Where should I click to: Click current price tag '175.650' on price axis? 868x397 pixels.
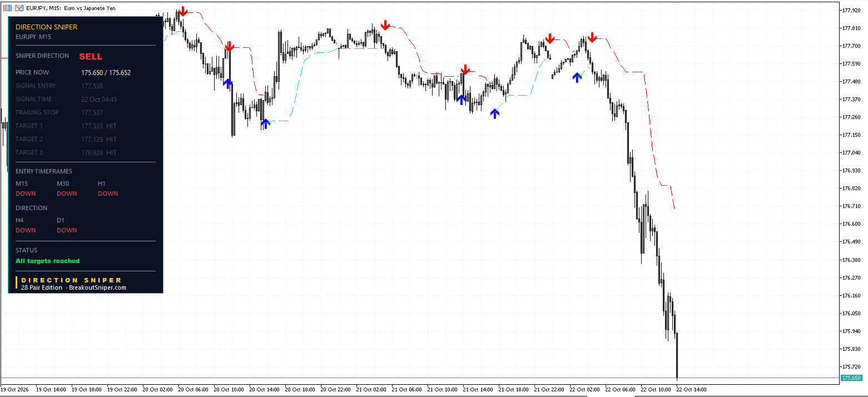click(x=851, y=378)
